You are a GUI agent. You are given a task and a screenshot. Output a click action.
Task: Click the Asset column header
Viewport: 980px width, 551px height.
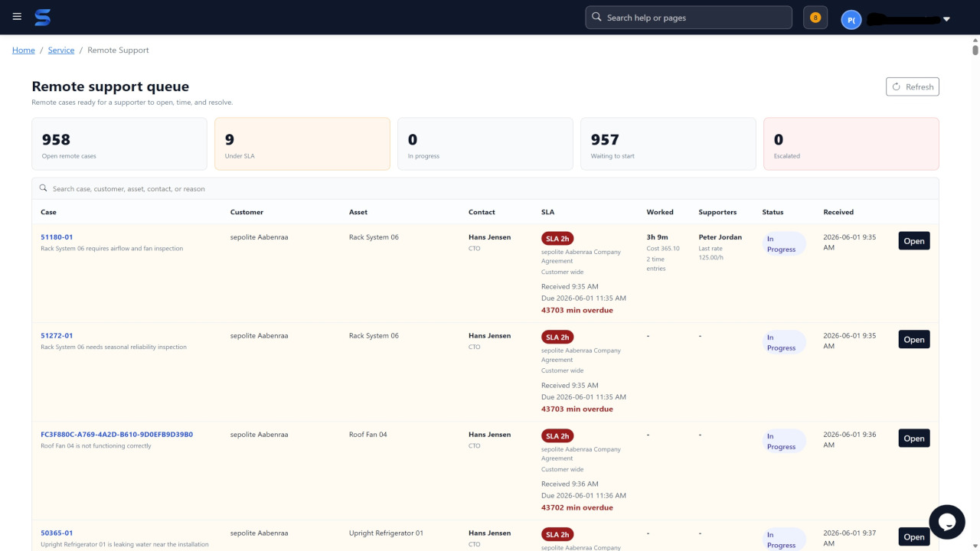pyautogui.click(x=358, y=212)
